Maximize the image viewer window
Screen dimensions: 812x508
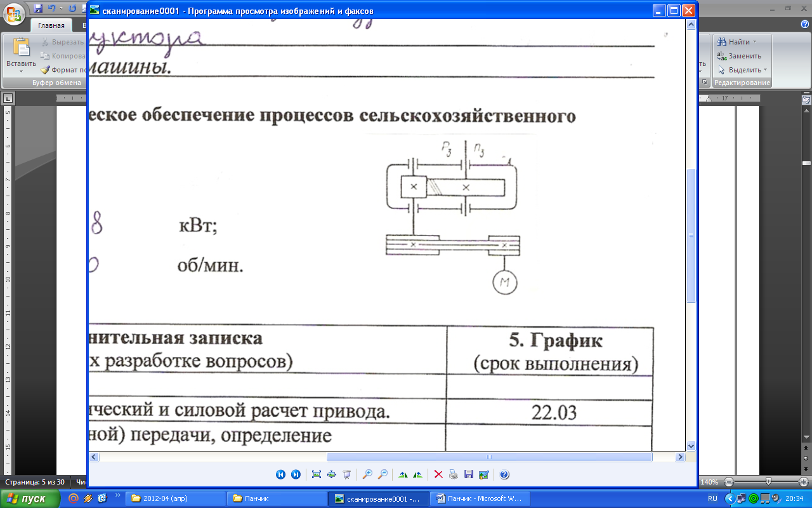(674, 11)
